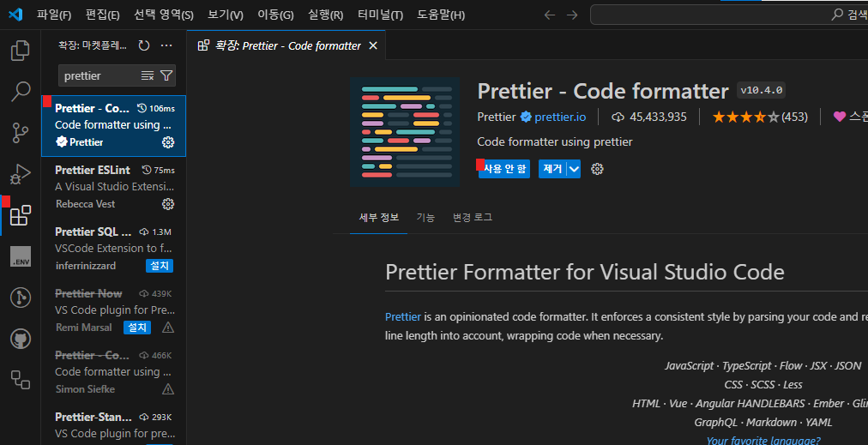The width and height of the screenshot is (868, 445).
Task: Open the 이동(G) menu
Action: 275,15
